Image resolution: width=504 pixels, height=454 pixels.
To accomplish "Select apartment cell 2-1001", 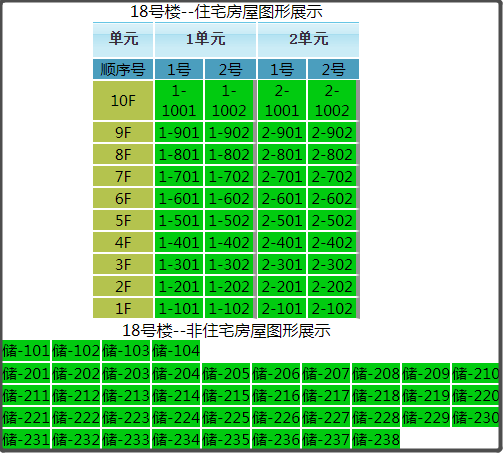I will click(282, 100).
